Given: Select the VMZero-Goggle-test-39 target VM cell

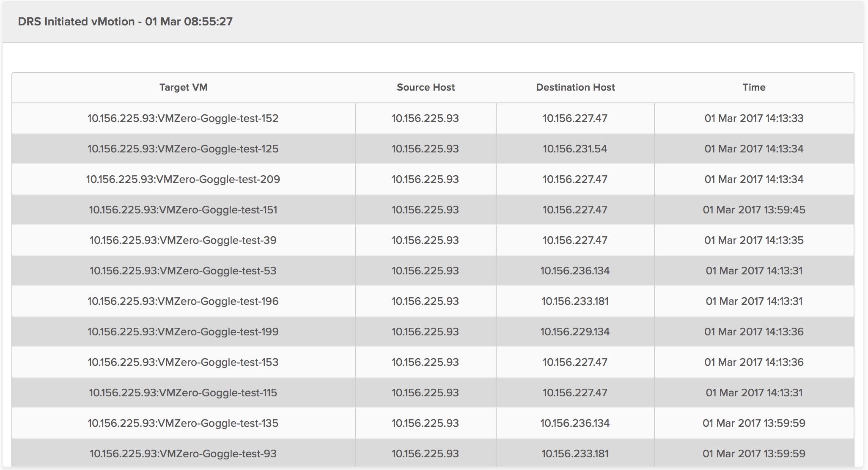Looking at the screenshot, I should pyautogui.click(x=183, y=240).
